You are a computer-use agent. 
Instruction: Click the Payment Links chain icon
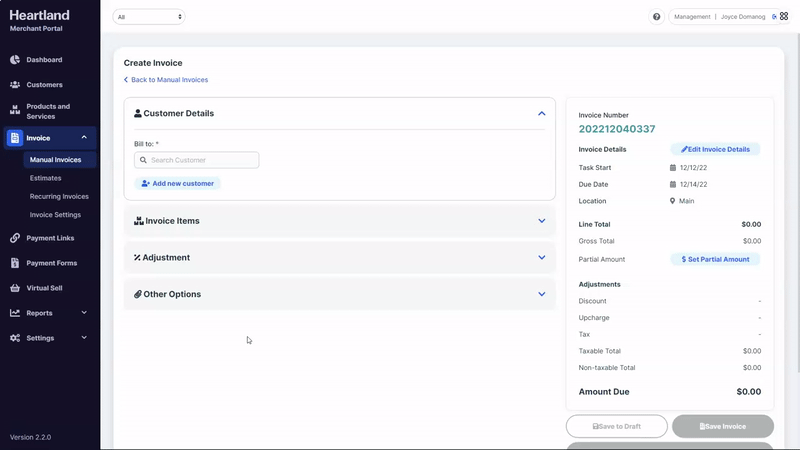click(15, 238)
